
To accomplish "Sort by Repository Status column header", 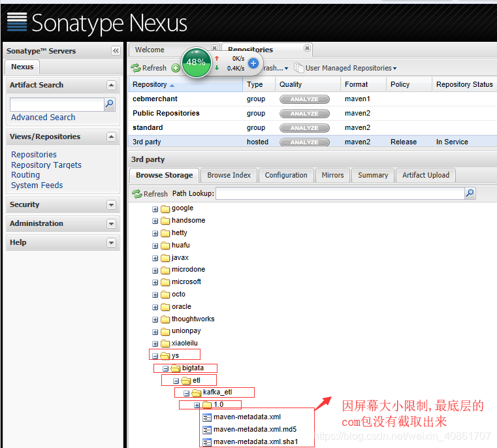I will coord(464,84).
